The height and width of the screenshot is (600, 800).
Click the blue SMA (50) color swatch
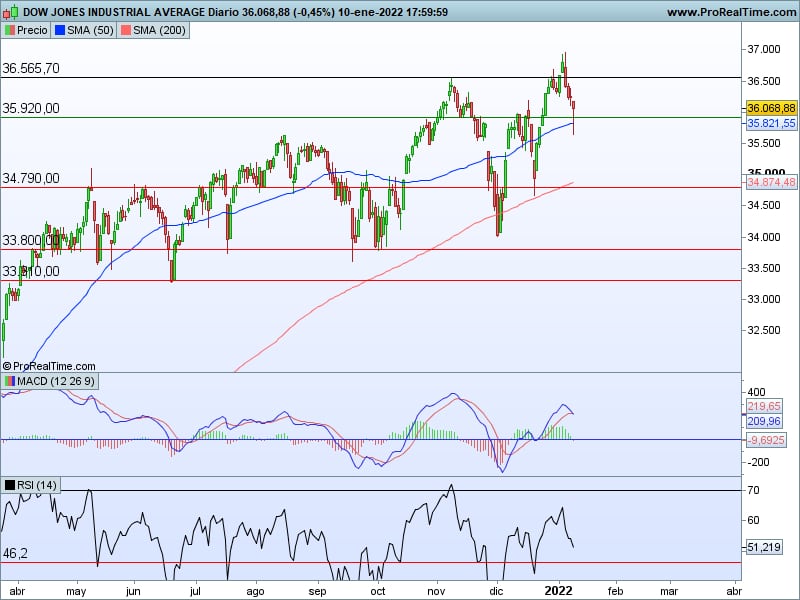[x=60, y=30]
